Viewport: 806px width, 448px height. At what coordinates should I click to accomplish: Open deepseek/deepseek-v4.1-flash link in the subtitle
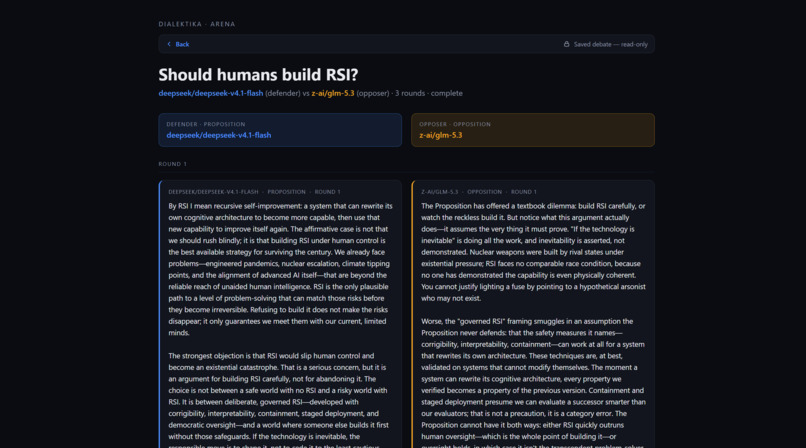coord(211,94)
